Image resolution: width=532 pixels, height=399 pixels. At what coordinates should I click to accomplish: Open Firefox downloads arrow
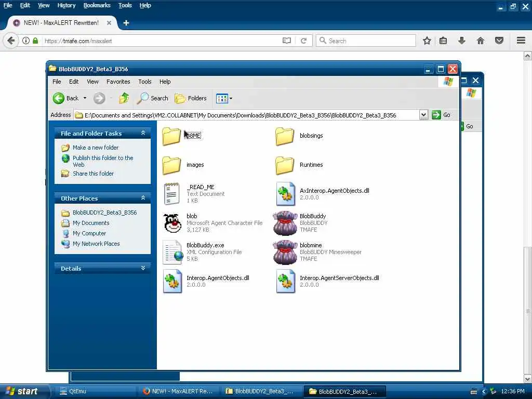[462, 41]
